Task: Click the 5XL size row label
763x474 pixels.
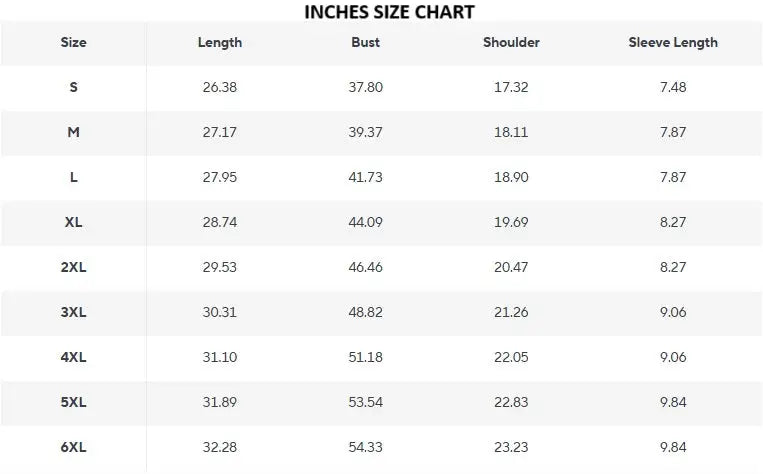Action: 73,402
